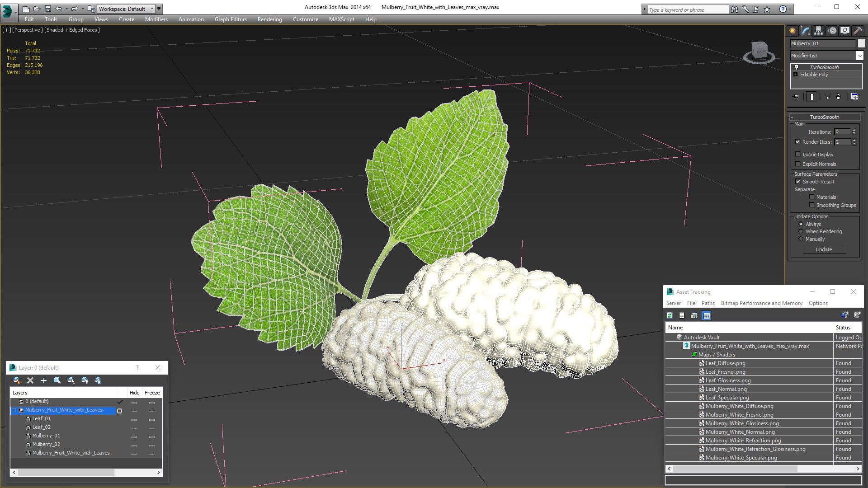
Task: Click Create New Layer icon
Action: (17, 380)
